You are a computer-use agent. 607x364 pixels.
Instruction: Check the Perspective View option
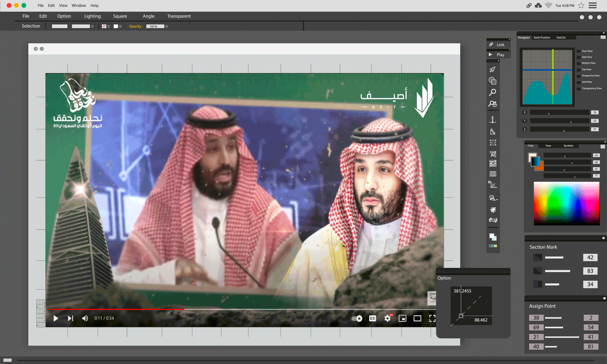click(579, 76)
